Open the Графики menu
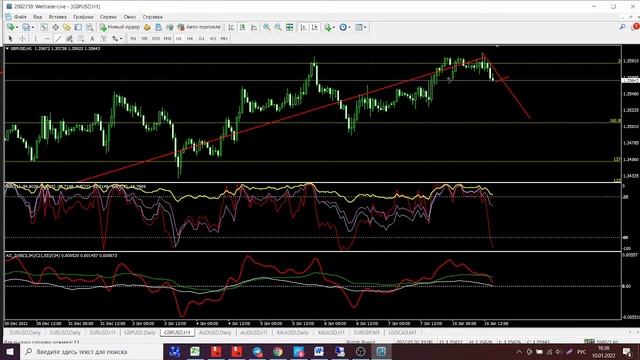Screen dimensions: 640x360 (x=83, y=17)
